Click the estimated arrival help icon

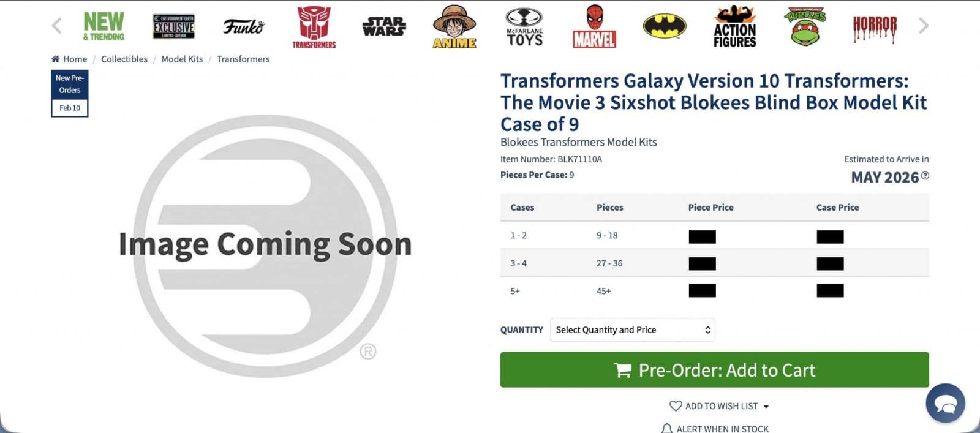coord(925,176)
